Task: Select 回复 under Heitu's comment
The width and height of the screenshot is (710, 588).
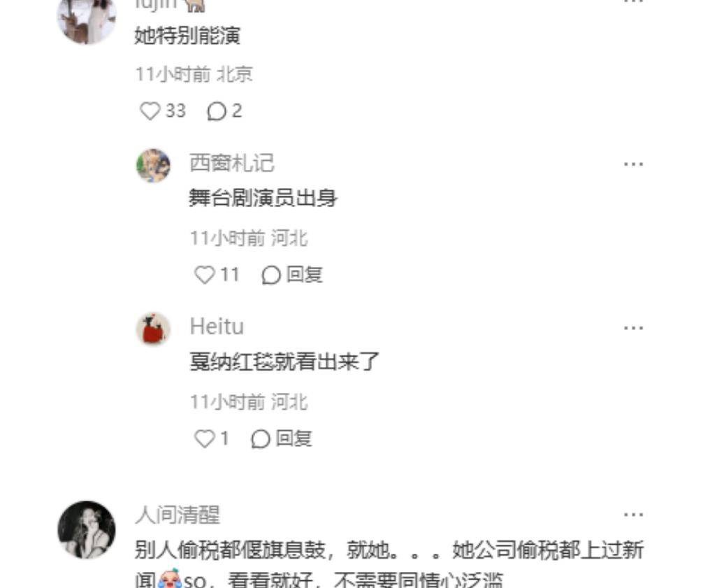Action: click(294, 438)
